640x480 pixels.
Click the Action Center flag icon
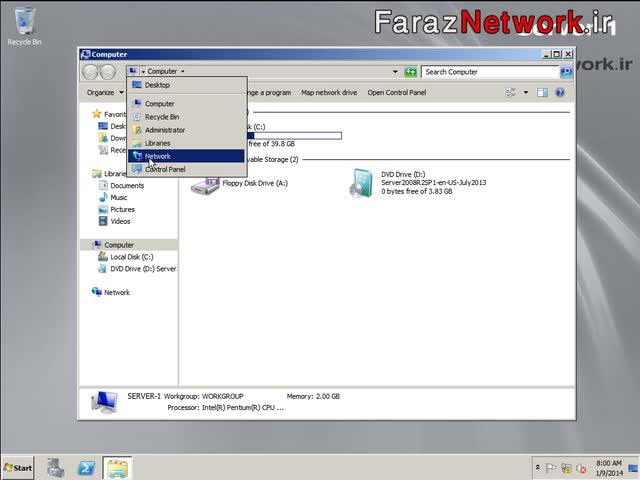[x=550, y=468]
